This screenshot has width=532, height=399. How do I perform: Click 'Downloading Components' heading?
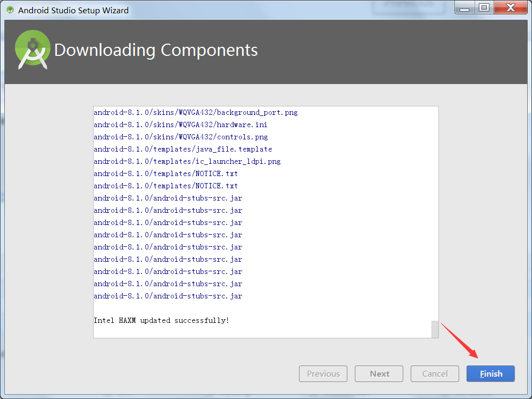[156, 50]
